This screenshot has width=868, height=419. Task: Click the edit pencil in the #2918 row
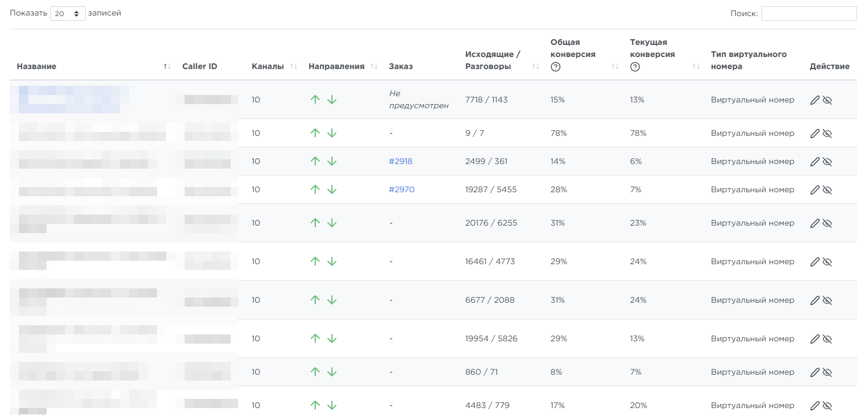pyautogui.click(x=815, y=162)
